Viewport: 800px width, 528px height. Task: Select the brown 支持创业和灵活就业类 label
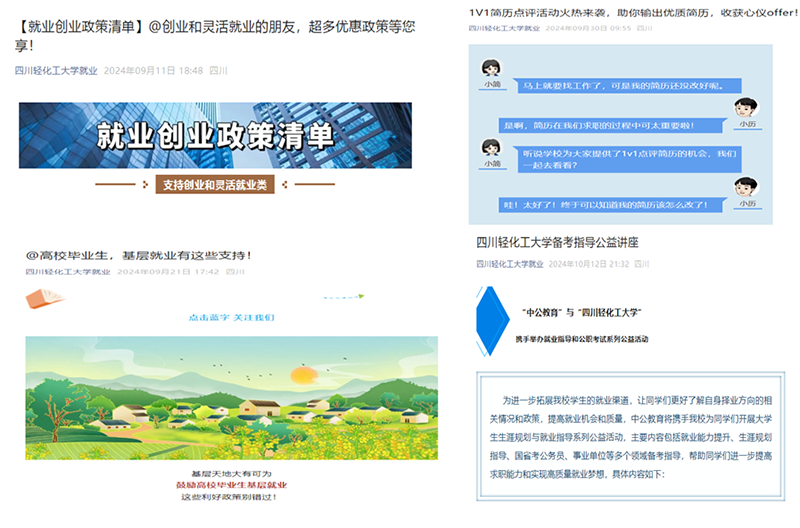216,185
